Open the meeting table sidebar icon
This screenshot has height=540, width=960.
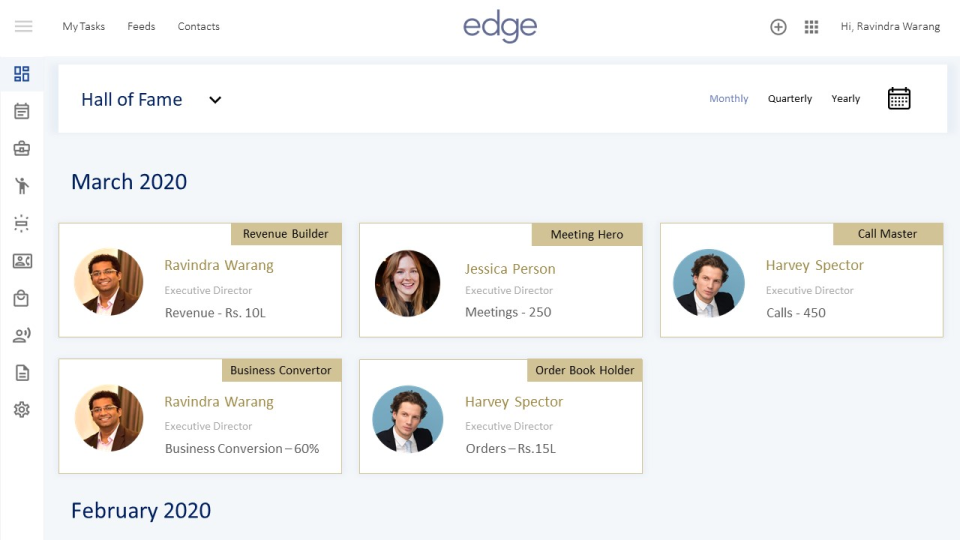(21, 223)
